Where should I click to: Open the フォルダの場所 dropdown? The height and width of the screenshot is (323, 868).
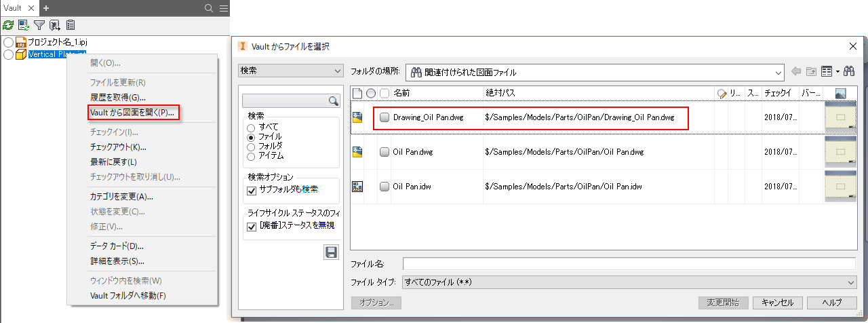coord(595,71)
